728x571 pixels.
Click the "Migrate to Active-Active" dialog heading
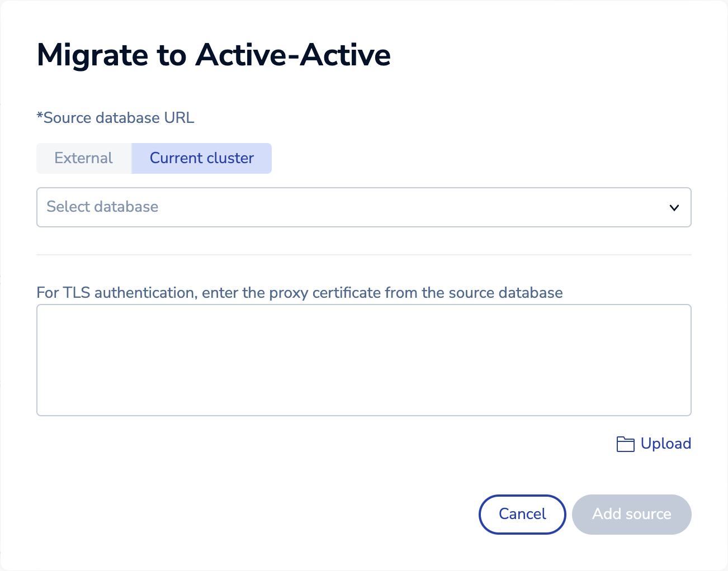click(214, 55)
